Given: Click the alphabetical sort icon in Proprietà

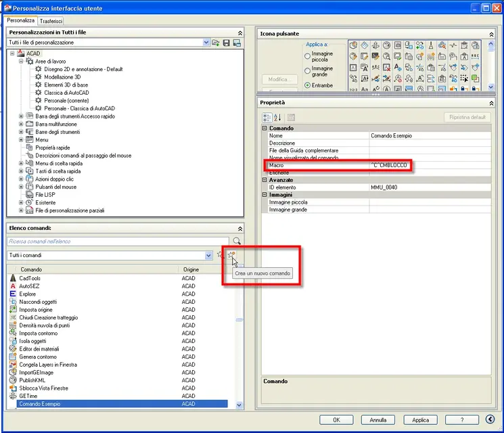Looking at the screenshot, I should click(x=278, y=118).
